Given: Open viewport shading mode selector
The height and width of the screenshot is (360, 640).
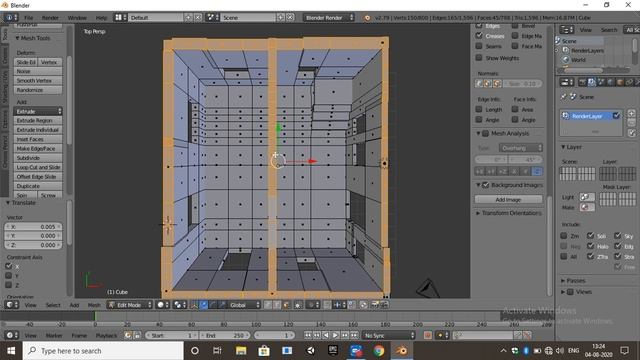Looking at the screenshot, I should tap(163, 305).
